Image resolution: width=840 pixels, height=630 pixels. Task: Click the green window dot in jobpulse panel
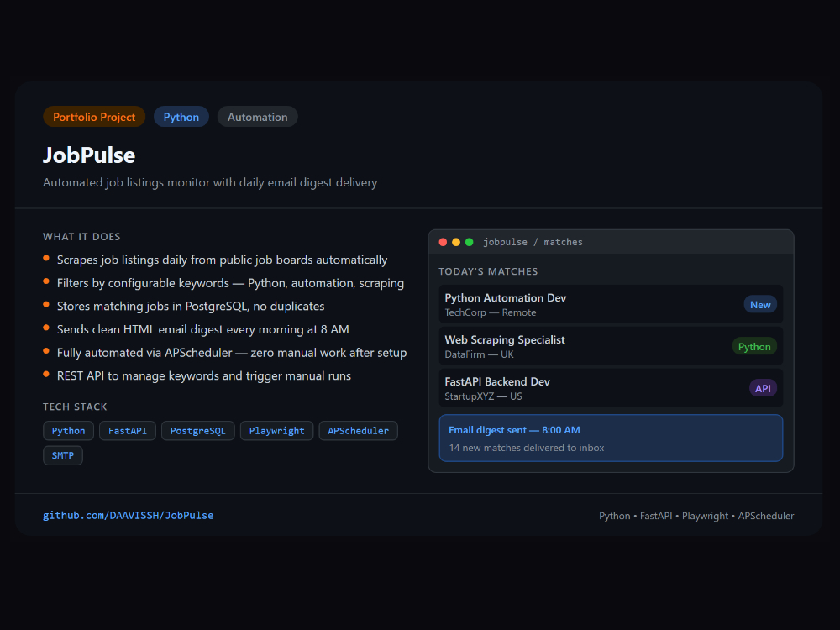point(470,242)
